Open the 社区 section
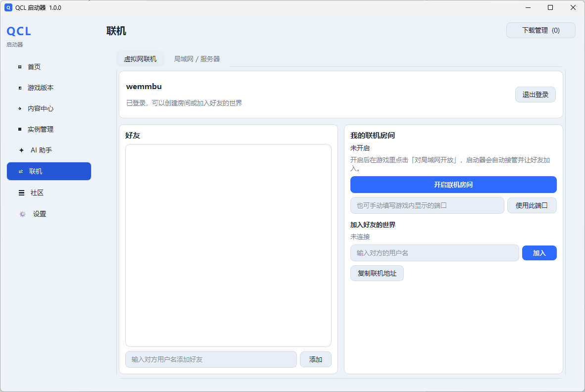Viewport: 585px width, 392px height. pyautogui.click(x=49, y=193)
